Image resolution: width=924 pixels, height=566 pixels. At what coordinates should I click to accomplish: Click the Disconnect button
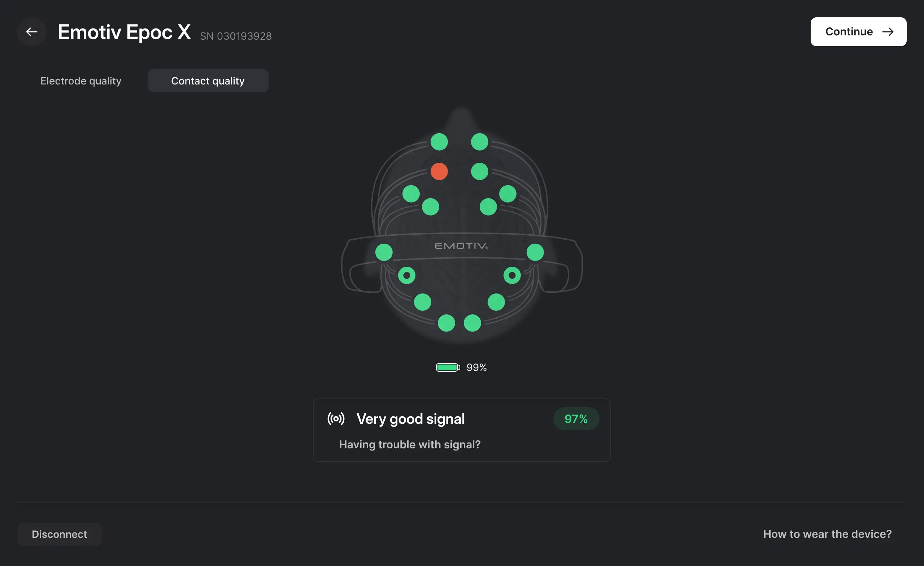point(59,534)
